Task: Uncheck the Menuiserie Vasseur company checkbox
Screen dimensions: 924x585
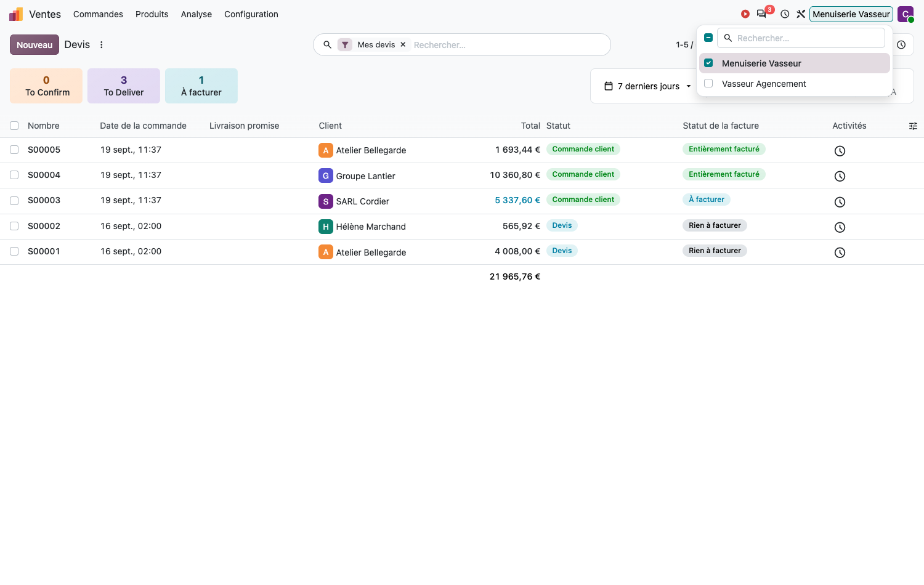Action: (x=708, y=63)
